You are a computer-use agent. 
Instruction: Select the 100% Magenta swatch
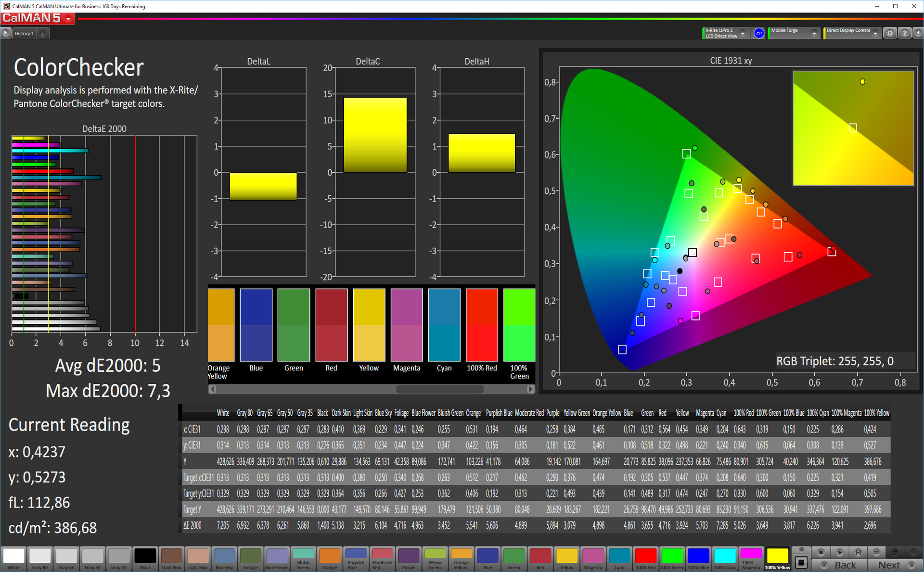click(751, 559)
